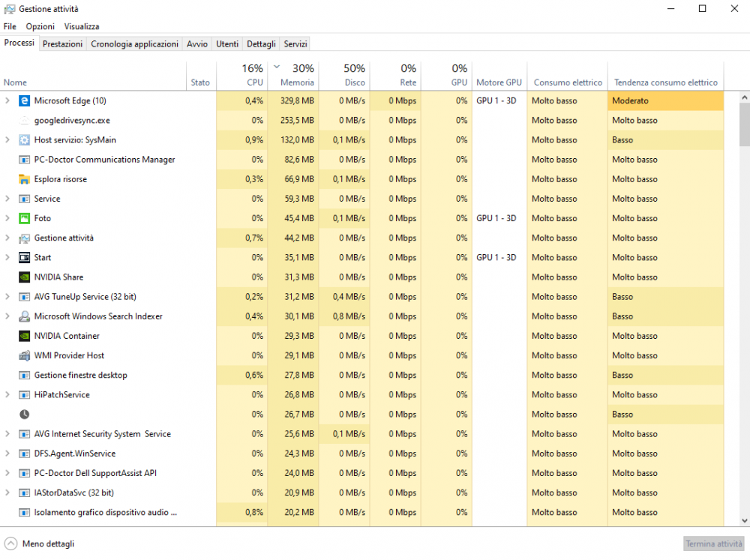Expand the HiPatchService process group
The width and height of the screenshot is (750, 560).
coord(7,395)
